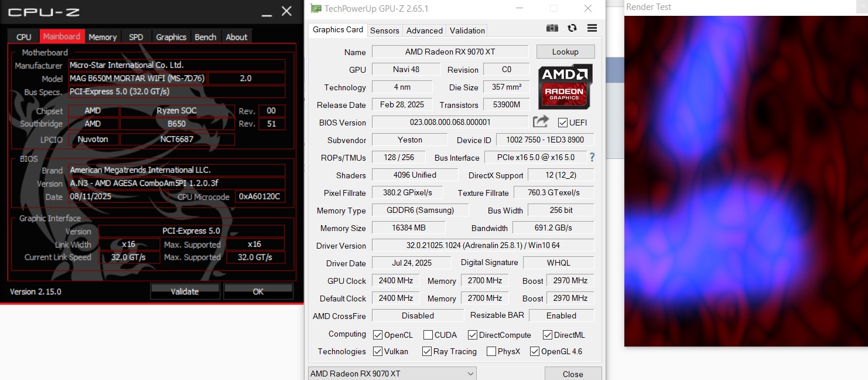Click the BIOS Version field 023.008.000.068.000001

[450, 122]
